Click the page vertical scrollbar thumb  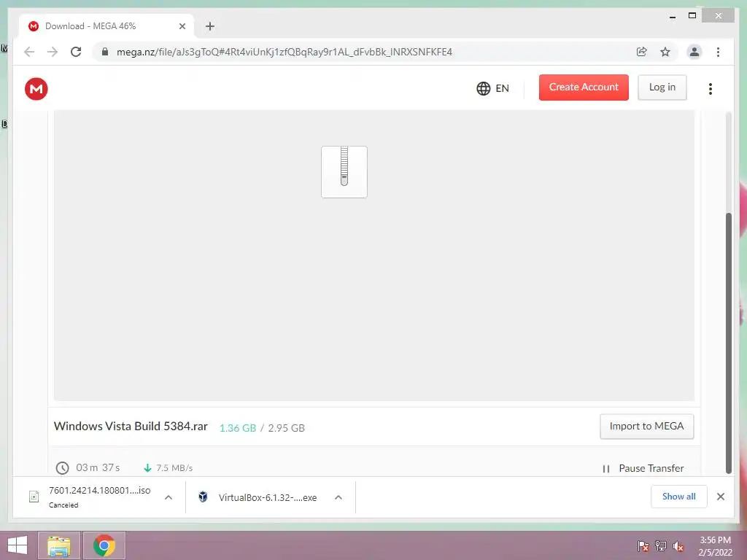(x=729, y=343)
